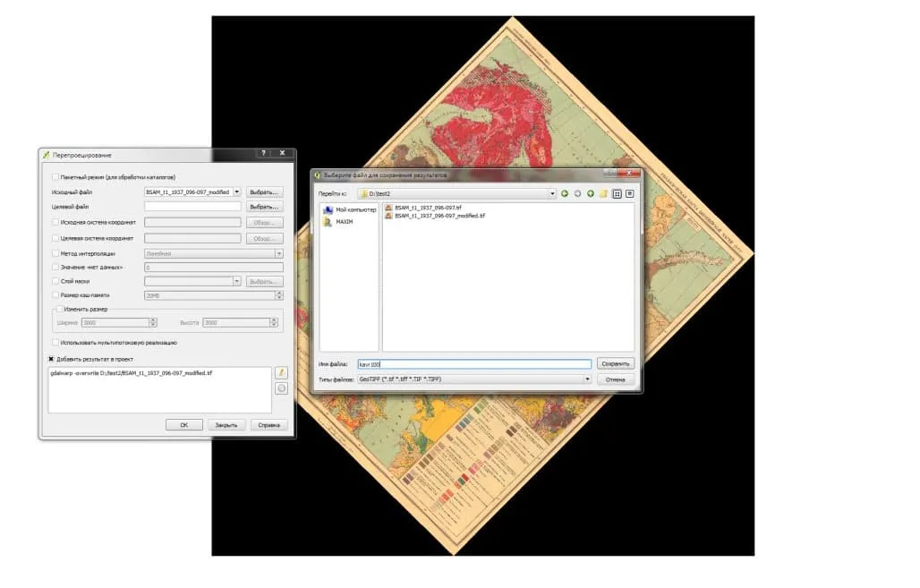Create a new folder with the folder icon
The image size is (920, 588).
point(603,192)
